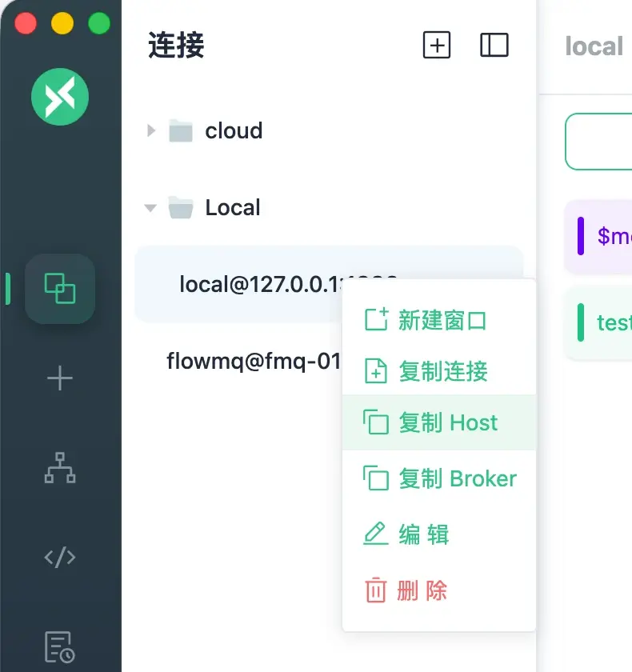
Task: Open the log viewer sidebar icon
Action: (x=60, y=646)
